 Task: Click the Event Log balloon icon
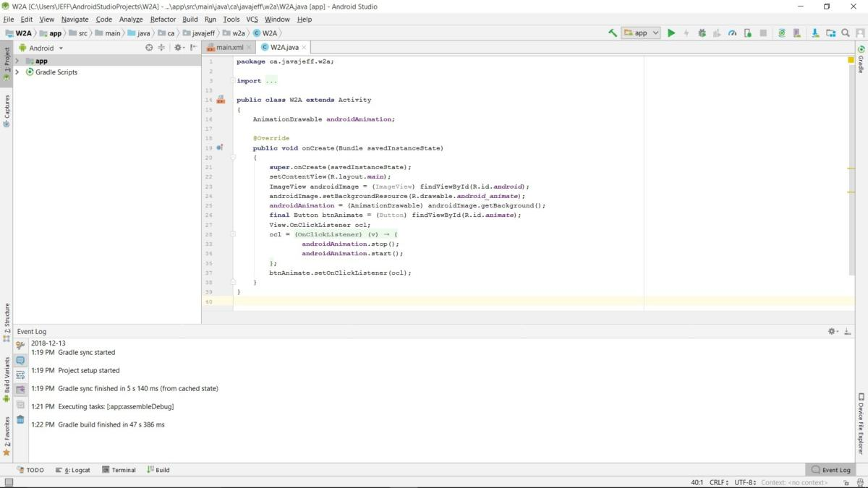tap(20, 360)
